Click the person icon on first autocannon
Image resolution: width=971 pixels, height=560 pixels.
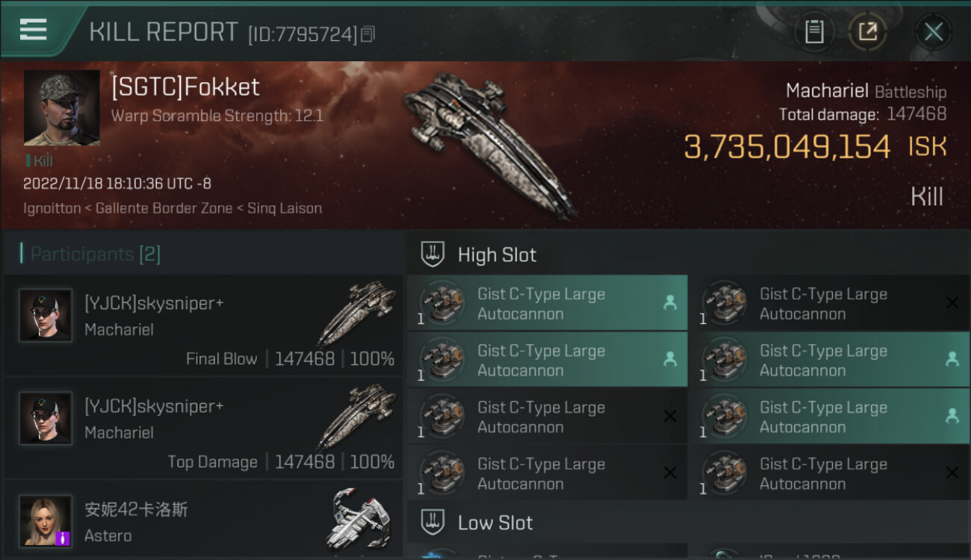click(670, 302)
